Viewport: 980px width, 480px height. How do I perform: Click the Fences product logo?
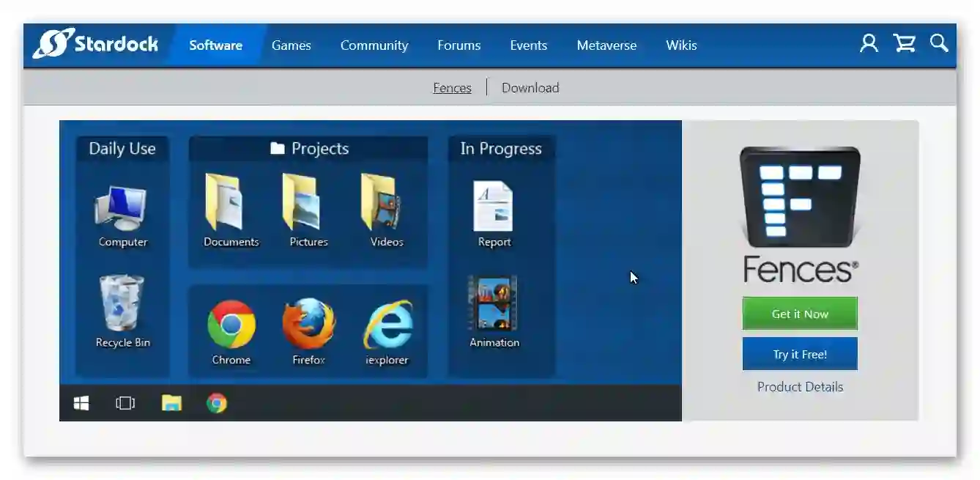point(800,196)
